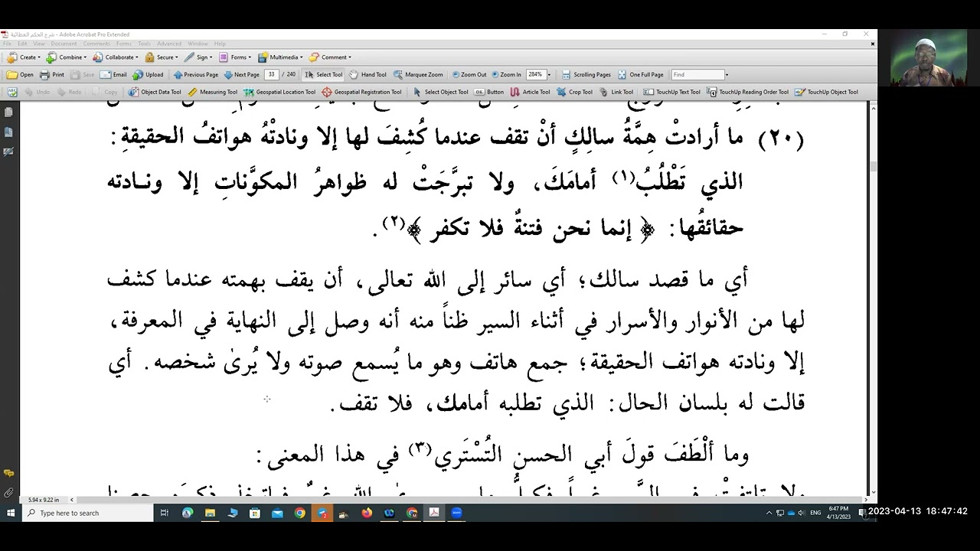The height and width of the screenshot is (551, 980).
Task: Open the Advanced menu
Action: pos(169,44)
